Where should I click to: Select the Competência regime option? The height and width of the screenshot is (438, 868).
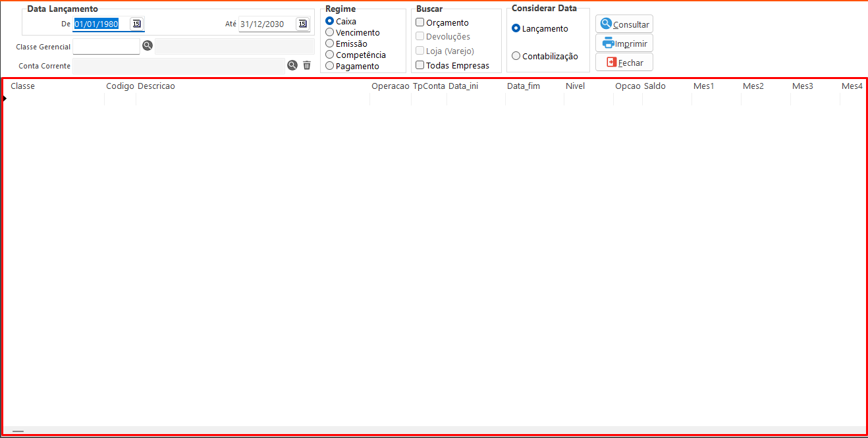click(x=330, y=55)
